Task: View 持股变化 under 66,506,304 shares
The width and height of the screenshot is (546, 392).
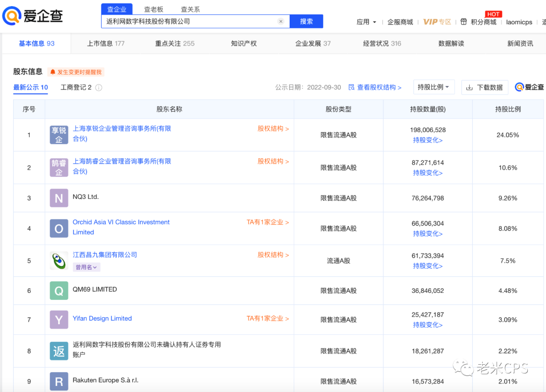Action: pos(428,234)
